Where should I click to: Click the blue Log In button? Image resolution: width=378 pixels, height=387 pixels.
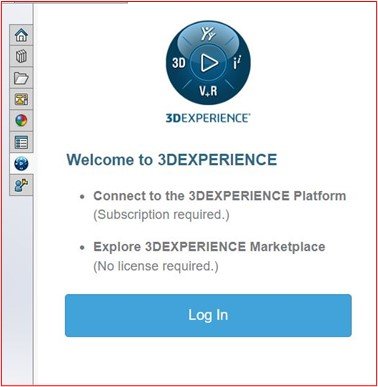208,315
